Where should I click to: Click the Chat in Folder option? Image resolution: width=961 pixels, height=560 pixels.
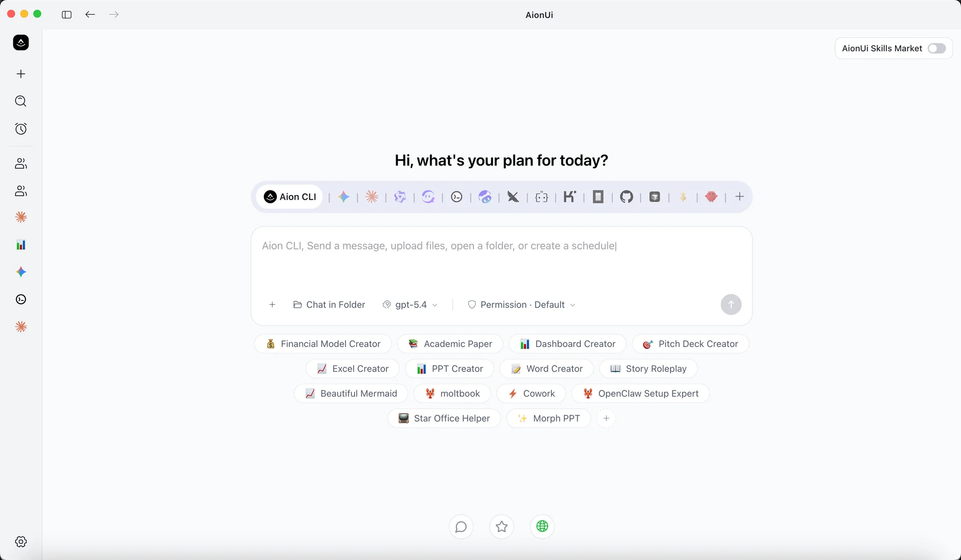[x=329, y=305]
